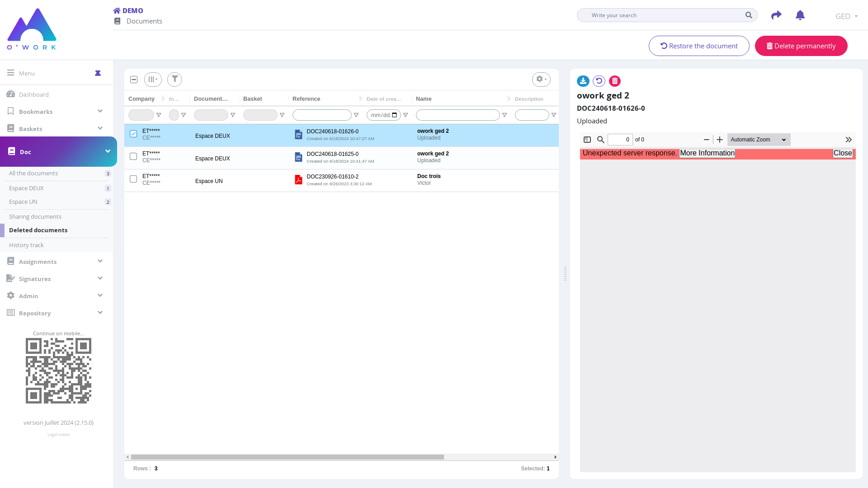The image size is (868, 488).
Task: Click the horizontal scrollbar of the table
Action: coord(288,457)
